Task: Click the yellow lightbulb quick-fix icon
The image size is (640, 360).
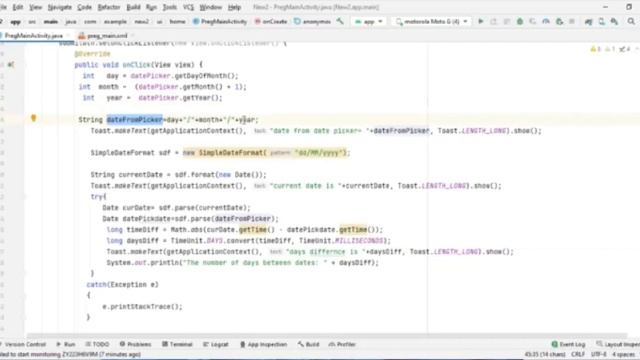Action: [33, 118]
